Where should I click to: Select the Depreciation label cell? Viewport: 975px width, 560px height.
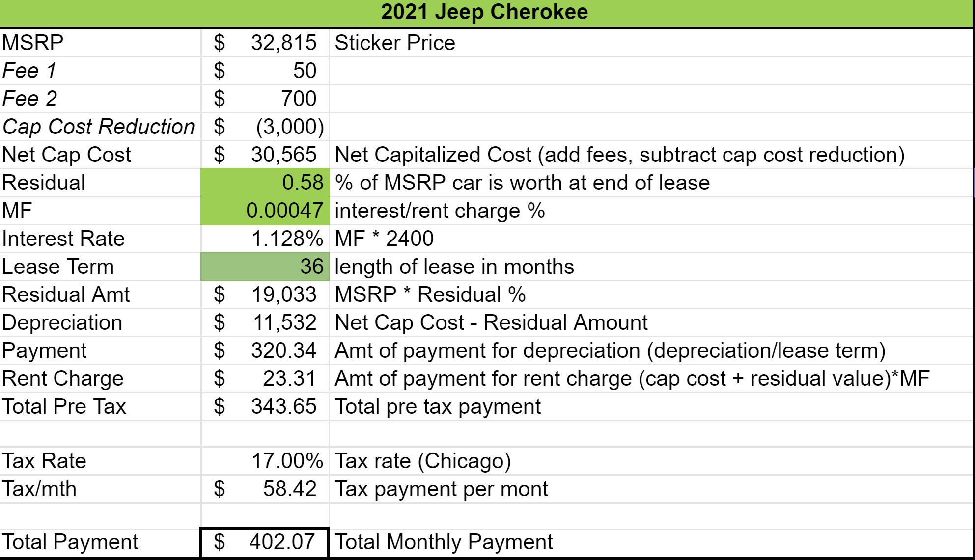coord(100,322)
